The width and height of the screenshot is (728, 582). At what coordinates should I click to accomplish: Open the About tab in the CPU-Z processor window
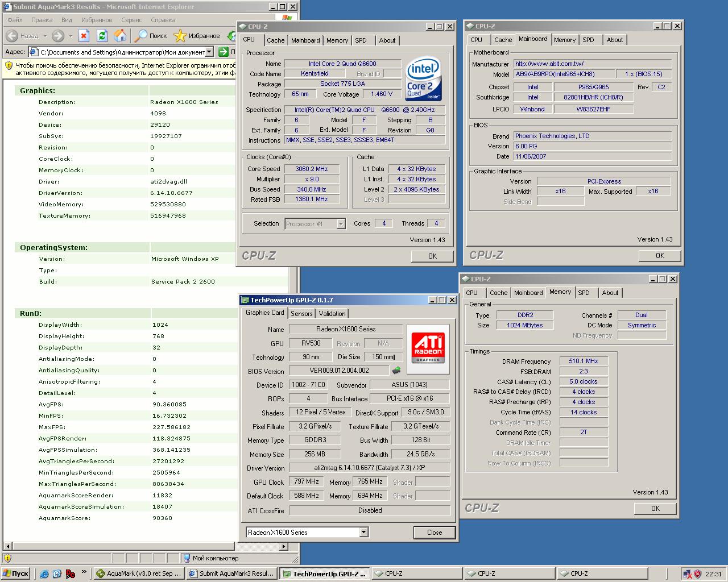tap(387, 40)
